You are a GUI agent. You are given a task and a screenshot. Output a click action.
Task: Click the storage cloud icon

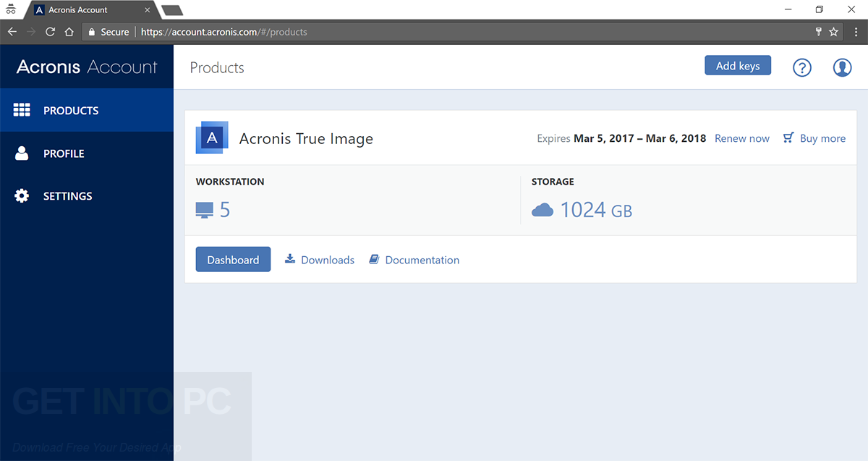[x=542, y=210]
